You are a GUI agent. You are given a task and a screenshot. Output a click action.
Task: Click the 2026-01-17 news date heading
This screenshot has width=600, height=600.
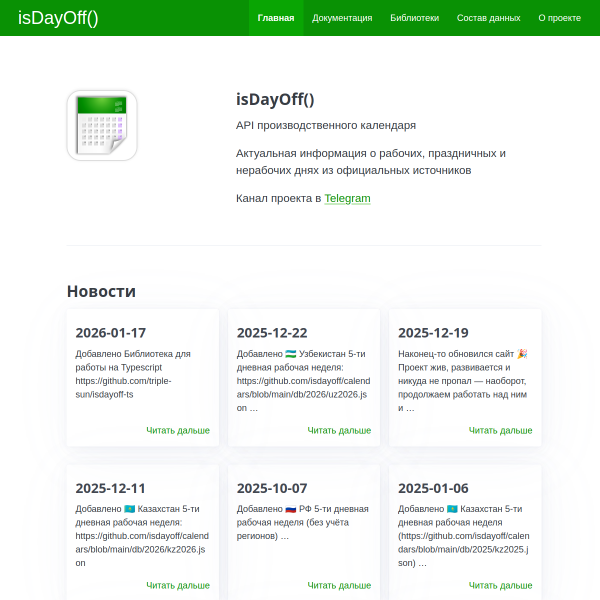click(x=111, y=333)
